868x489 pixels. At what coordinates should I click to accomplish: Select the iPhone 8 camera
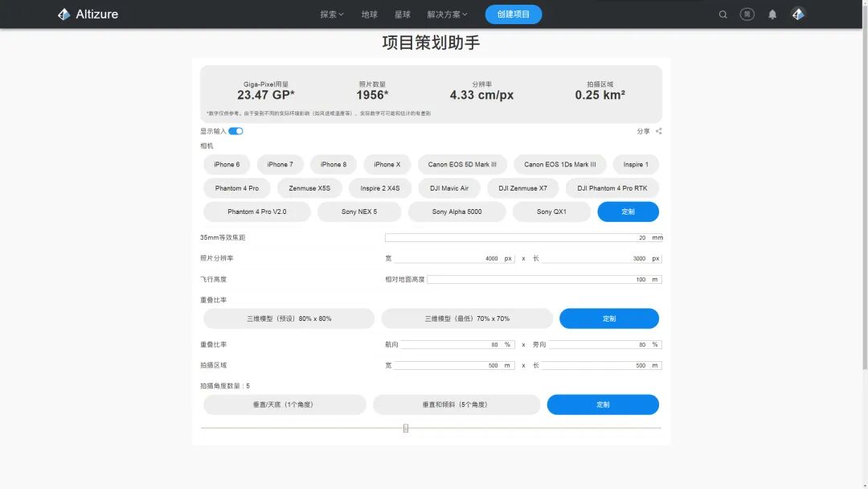(334, 165)
